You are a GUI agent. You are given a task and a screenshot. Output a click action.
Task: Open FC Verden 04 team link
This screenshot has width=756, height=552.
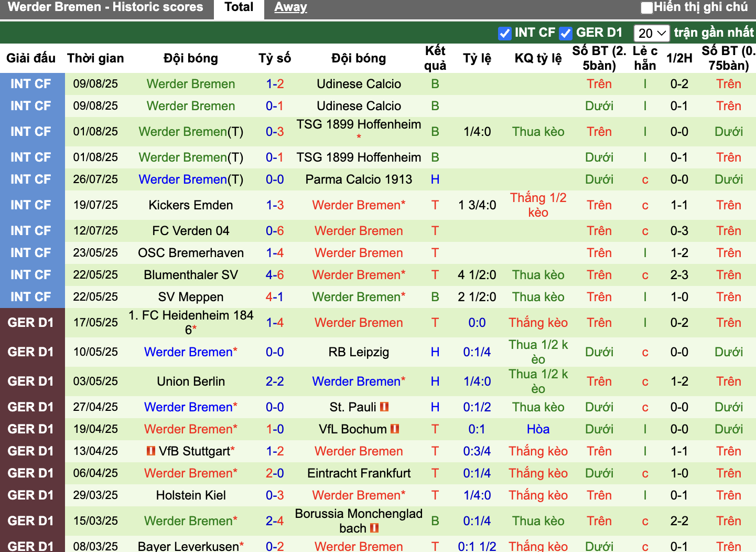tap(191, 231)
